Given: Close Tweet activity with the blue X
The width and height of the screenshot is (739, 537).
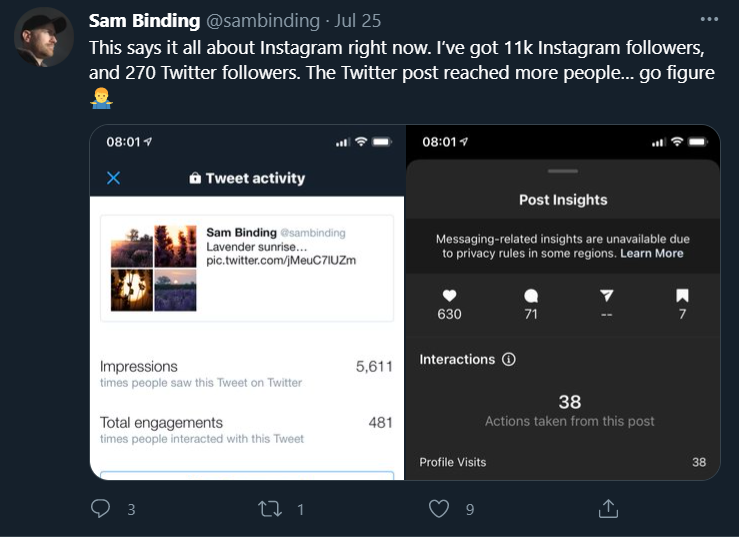Looking at the screenshot, I should click(114, 178).
